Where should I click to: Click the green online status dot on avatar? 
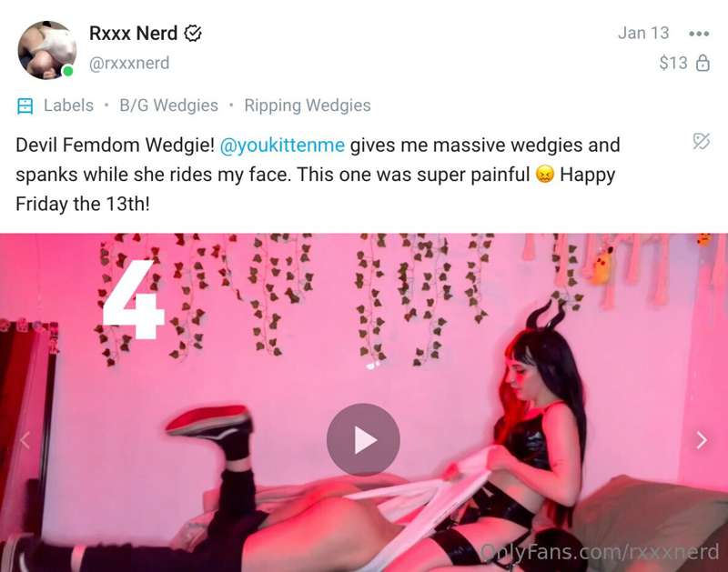click(x=67, y=71)
